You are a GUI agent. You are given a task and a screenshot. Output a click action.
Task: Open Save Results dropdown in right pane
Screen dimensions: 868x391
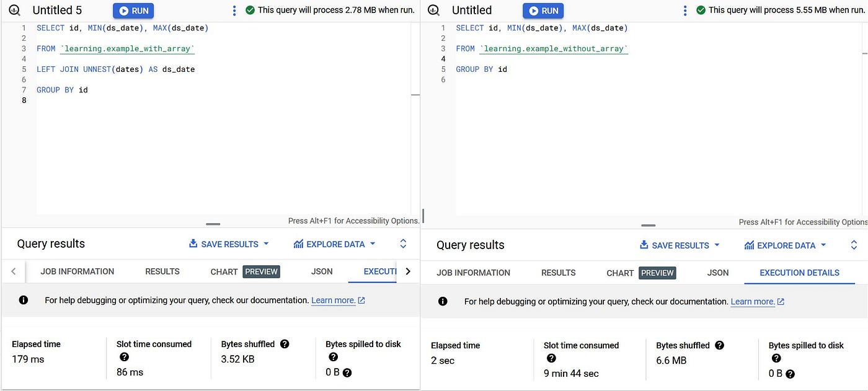click(680, 245)
